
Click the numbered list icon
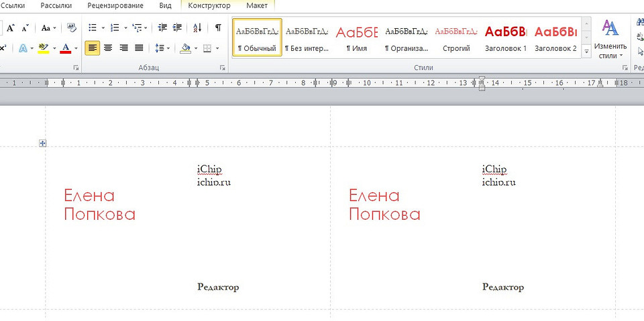coord(115,28)
